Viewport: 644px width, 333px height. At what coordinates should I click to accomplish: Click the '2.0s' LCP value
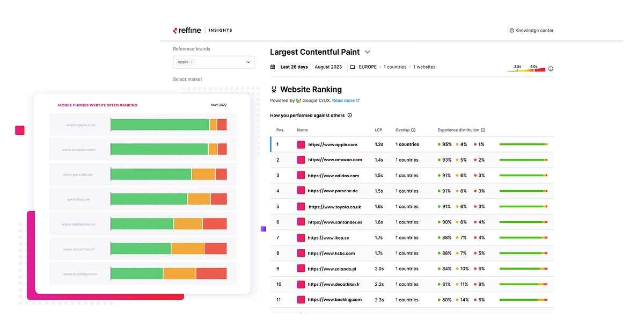coord(379,269)
